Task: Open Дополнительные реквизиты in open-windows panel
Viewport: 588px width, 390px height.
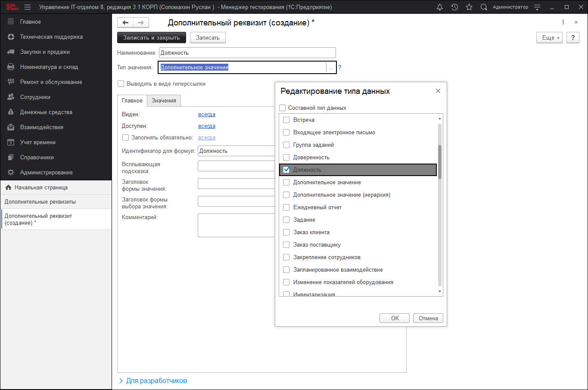Action: [x=40, y=202]
